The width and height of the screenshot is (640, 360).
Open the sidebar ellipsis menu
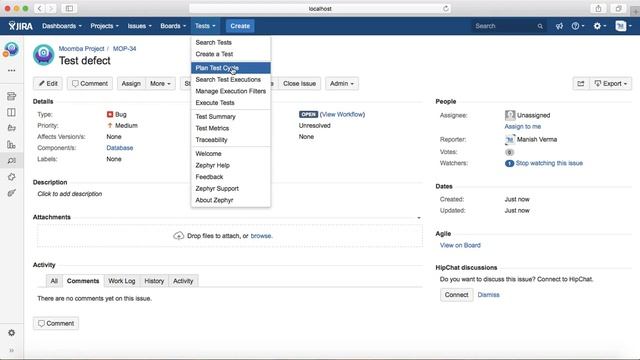click(x=11, y=71)
